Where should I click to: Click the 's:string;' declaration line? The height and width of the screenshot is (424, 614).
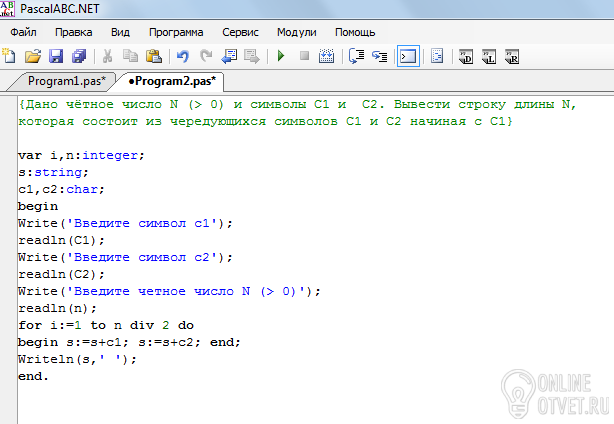(x=53, y=172)
